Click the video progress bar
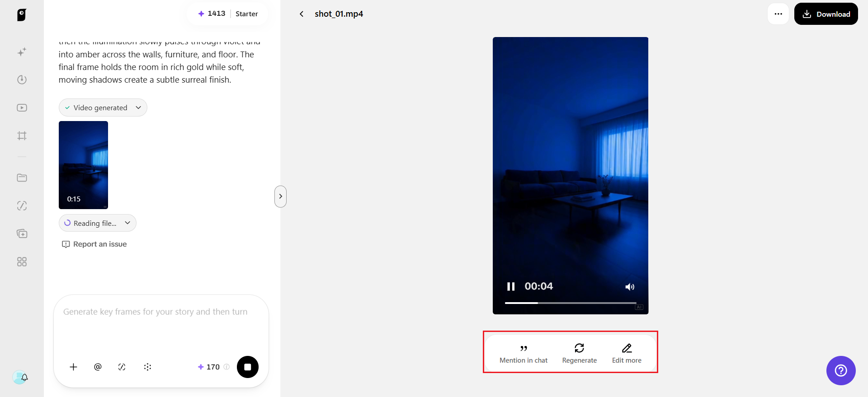The image size is (868, 397). click(571, 303)
